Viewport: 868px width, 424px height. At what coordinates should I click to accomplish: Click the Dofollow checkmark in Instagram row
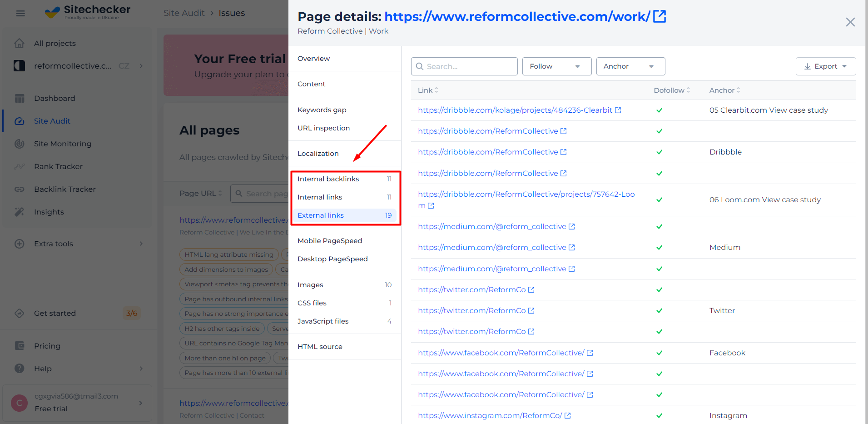659,415
